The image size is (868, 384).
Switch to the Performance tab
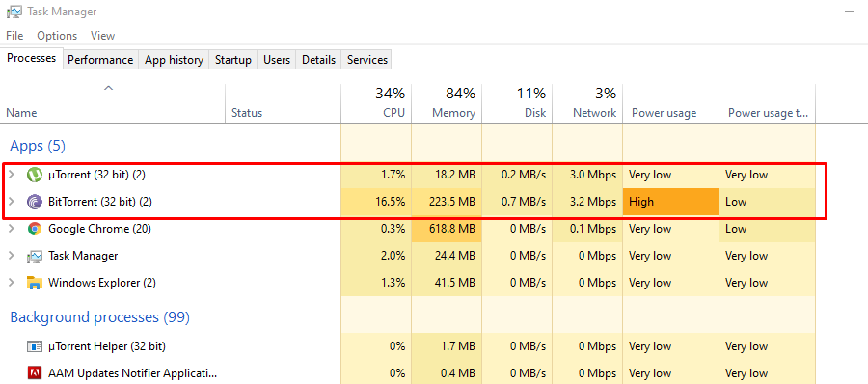(x=100, y=60)
